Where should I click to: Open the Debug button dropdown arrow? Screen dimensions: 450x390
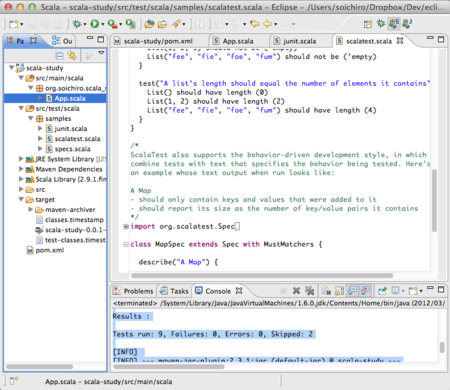[x=84, y=24]
